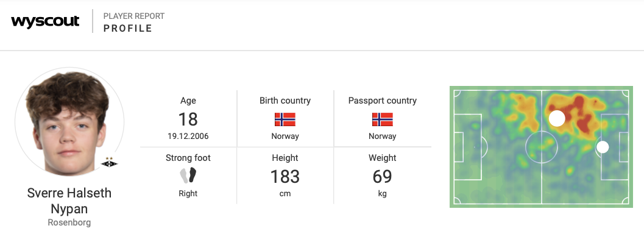644x245 pixels.
Task: Click the Norway flag under Passport country
Action: tap(382, 119)
